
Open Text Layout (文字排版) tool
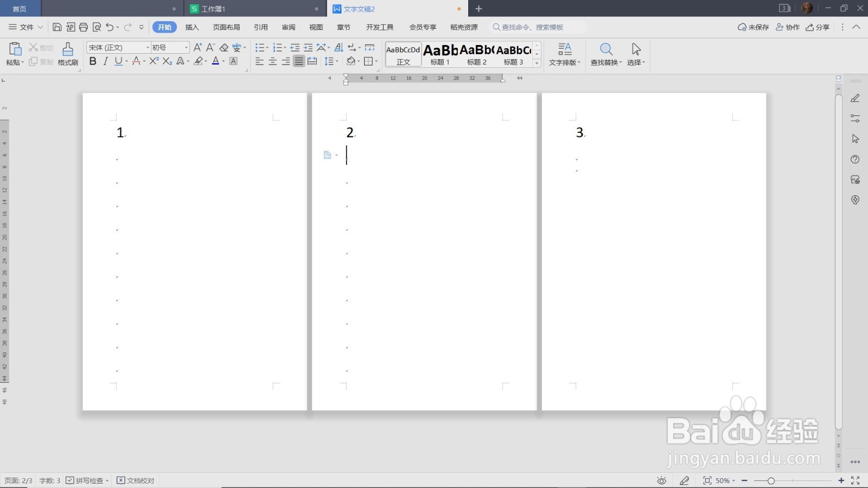[x=565, y=54]
